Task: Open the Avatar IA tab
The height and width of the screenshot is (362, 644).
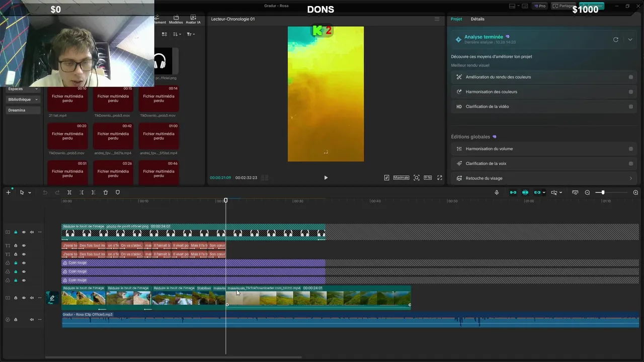Action: coord(193,20)
